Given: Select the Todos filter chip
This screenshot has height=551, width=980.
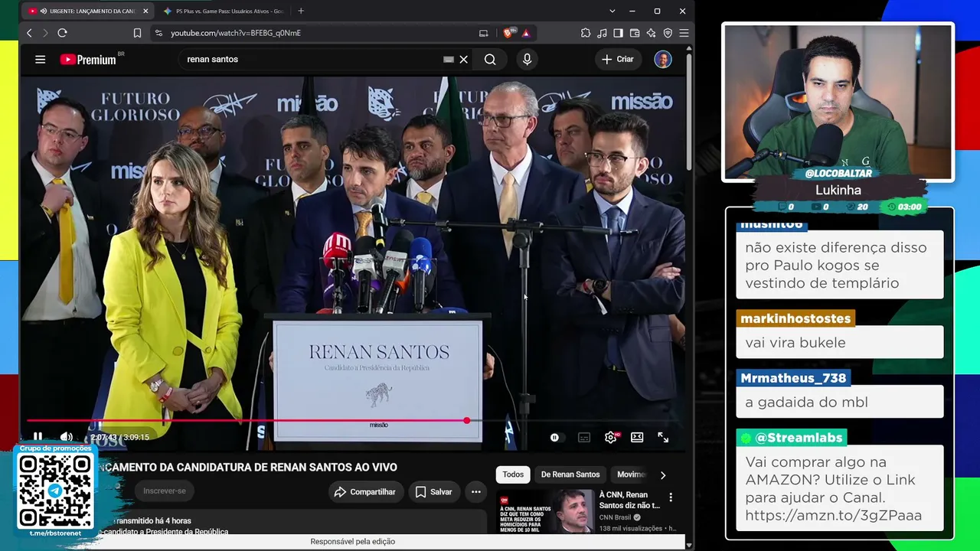Looking at the screenshot, I should [x=513, y=474].
